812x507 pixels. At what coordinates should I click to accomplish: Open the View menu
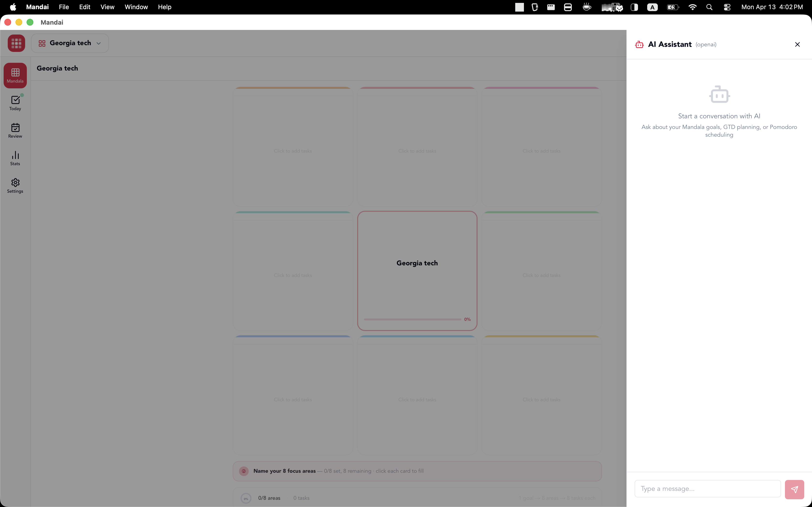[107, 7]
